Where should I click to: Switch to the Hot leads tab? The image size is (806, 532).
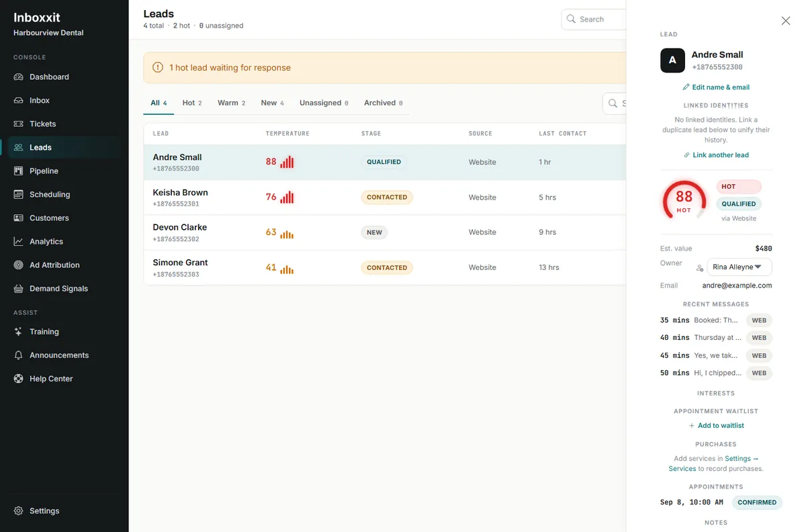pyautogui.click(x=192, y=103)
